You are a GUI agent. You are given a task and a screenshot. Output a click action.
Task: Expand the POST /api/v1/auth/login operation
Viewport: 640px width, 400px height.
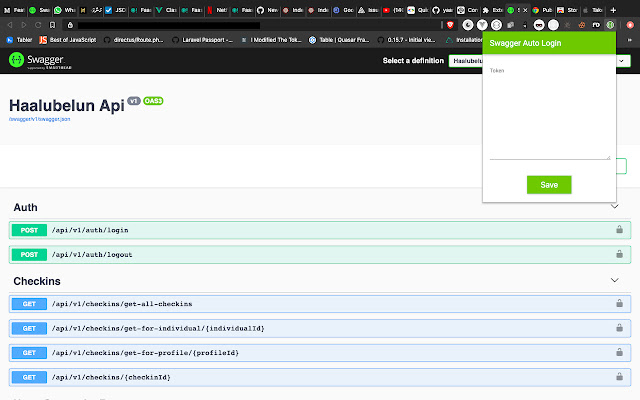tap(320, 230)
